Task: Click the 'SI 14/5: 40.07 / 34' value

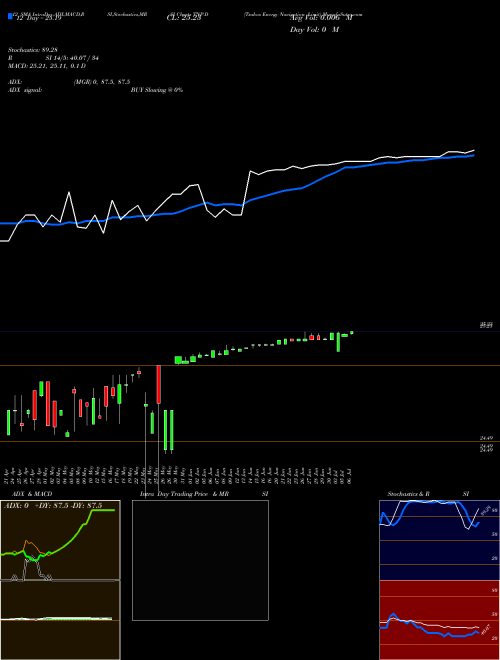Action: coord(72,58)
